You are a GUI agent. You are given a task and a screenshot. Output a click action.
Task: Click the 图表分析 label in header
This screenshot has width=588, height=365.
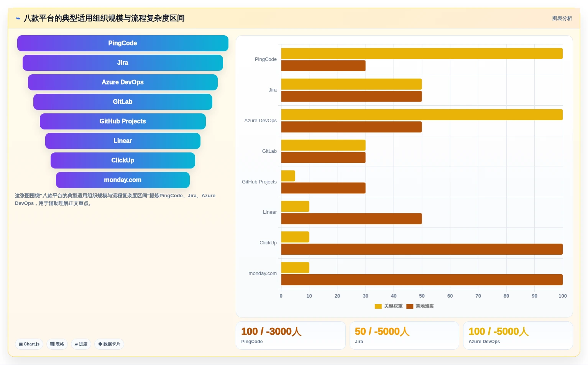[562, 18]
